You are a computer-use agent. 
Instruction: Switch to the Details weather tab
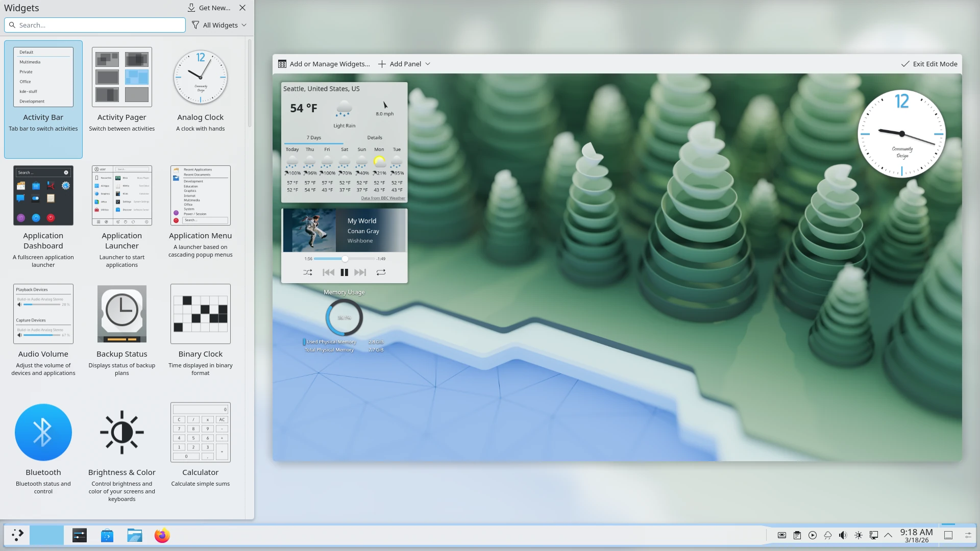click(x=375, y=138)
